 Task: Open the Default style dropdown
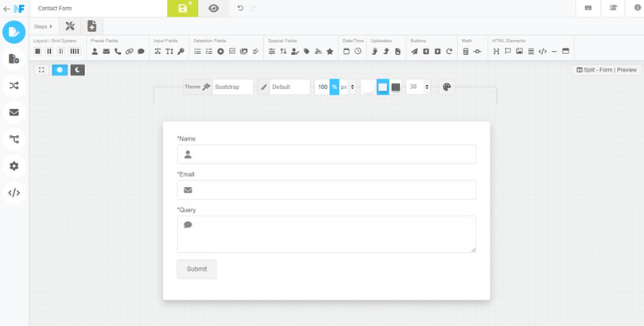(x=289, y=87)
